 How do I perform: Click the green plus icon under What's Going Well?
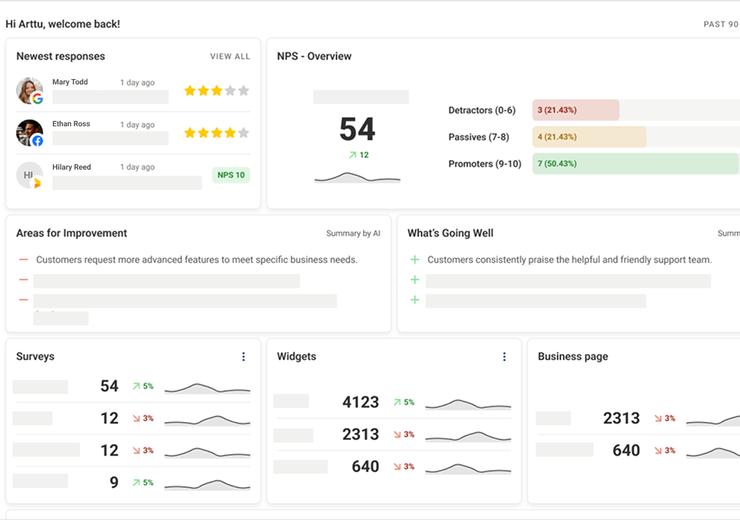click(415, 260)
